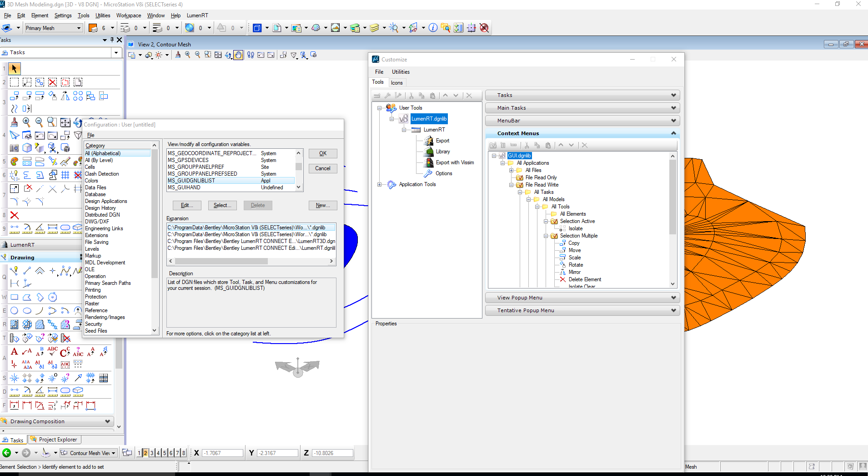Switch to the Icons tab in Customize
Image resolution: width=868 pixels, height=476 pixels.
coord(396,83)
